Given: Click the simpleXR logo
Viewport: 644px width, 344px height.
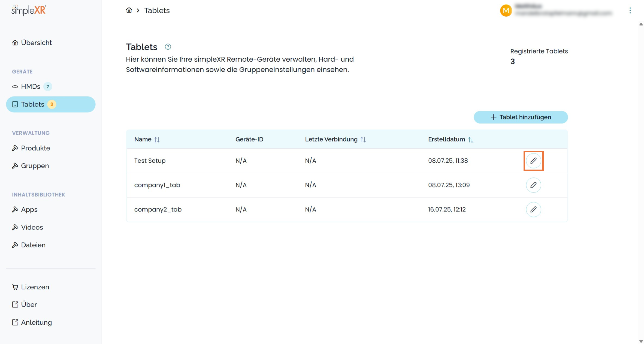Looking at the screenshot, I should point(29,10).
